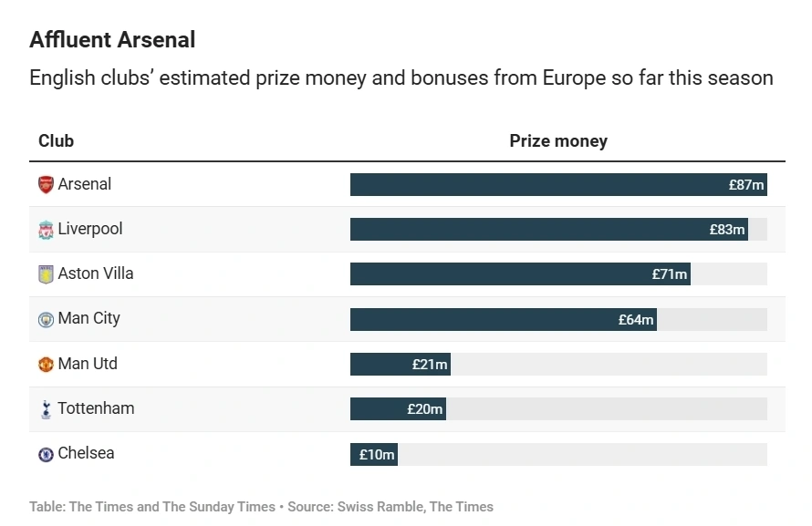The height and width of the screenshot is (526, 812).
Task: Select the Aston Villa crest icon
Action: pyautogui.click(x=47, y=274)
